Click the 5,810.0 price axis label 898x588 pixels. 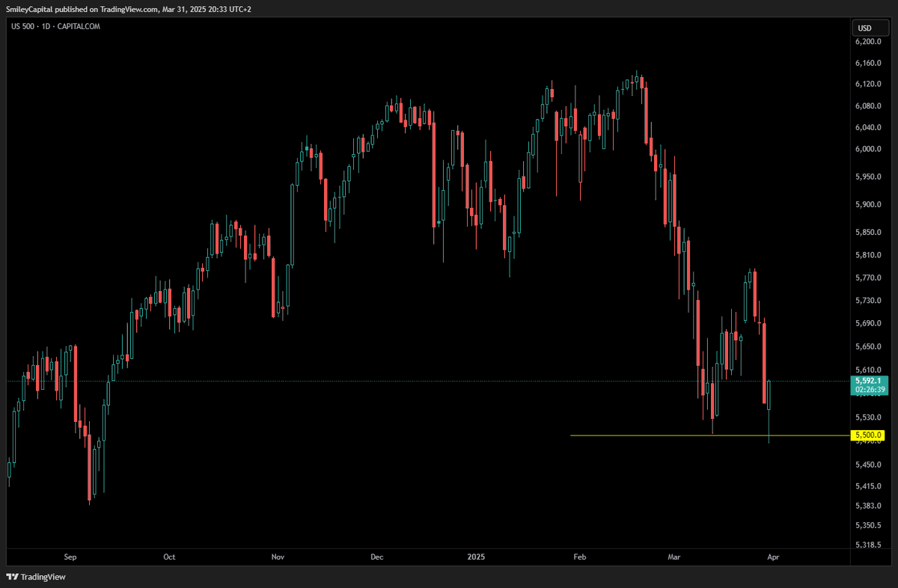[x=868, y=255]
